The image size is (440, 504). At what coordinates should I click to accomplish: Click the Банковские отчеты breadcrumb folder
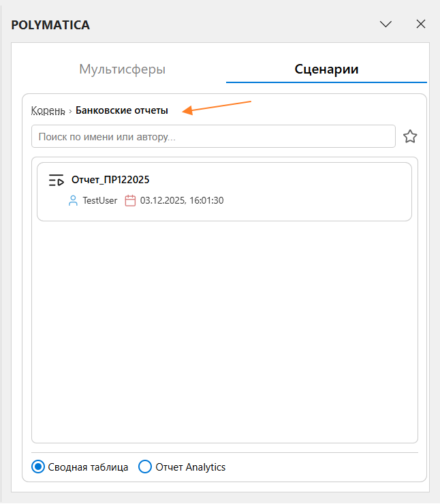tap(121, 110)
